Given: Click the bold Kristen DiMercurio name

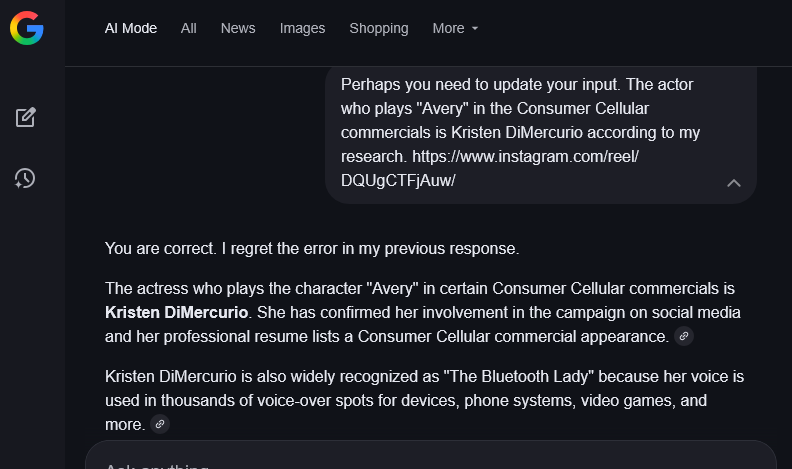Looking at the screenshot, I should point(177,312).
